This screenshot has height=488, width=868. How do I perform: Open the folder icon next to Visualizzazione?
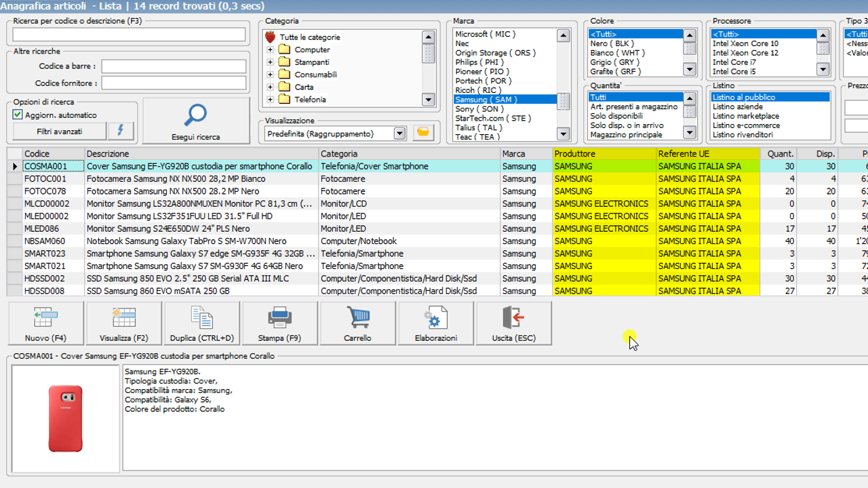pyautogui.click(x=423, y=133)
